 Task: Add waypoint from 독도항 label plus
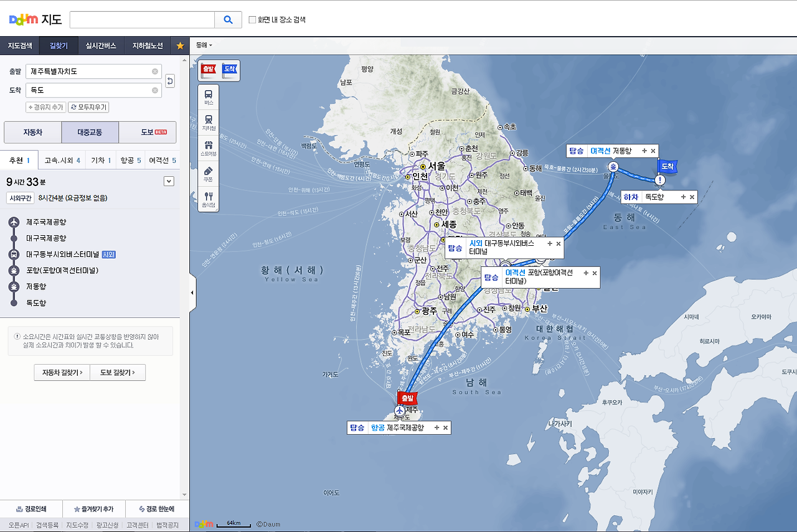click(683, 197)
